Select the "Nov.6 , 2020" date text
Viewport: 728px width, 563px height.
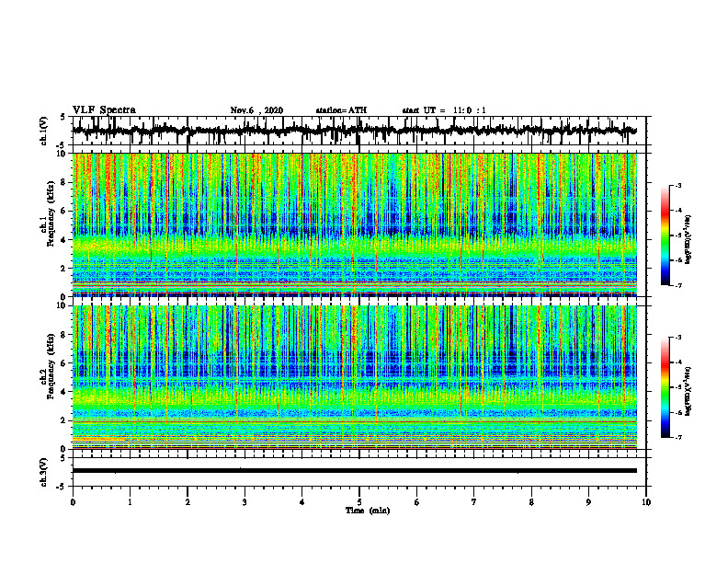coord(256,110)
